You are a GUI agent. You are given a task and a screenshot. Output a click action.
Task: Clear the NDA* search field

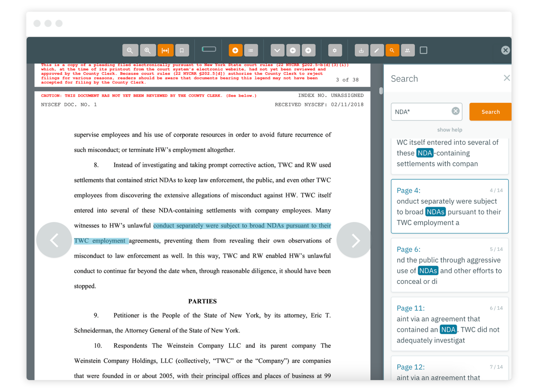(x=455, y=111)
